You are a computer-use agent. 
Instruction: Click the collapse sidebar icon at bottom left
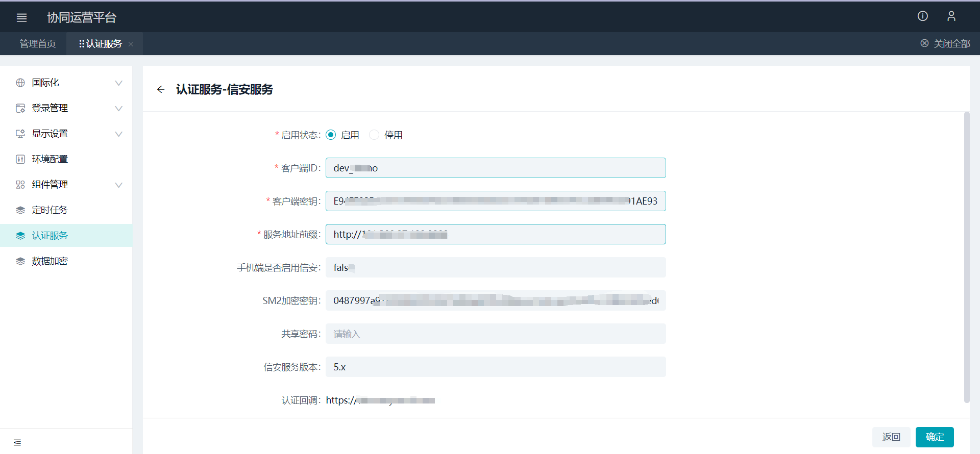point(17,442)
